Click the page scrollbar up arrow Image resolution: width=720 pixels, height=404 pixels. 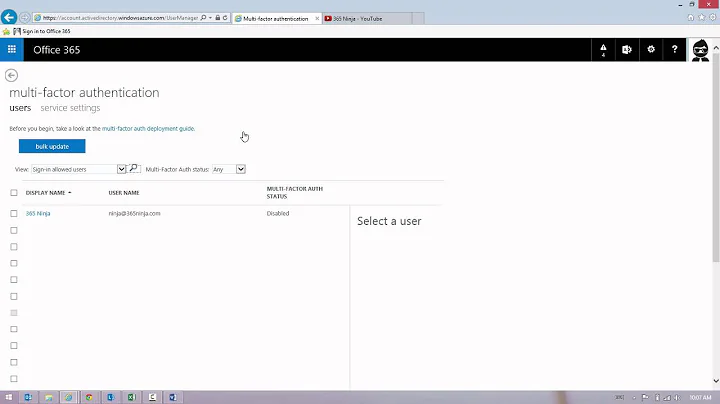(716, 47)
